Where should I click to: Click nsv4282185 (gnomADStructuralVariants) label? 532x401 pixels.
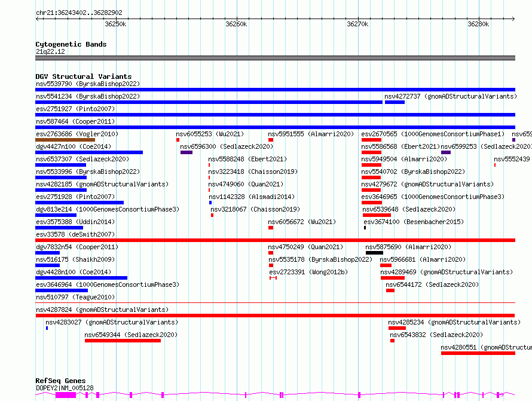pyautogui.click(x=102, y=184)
